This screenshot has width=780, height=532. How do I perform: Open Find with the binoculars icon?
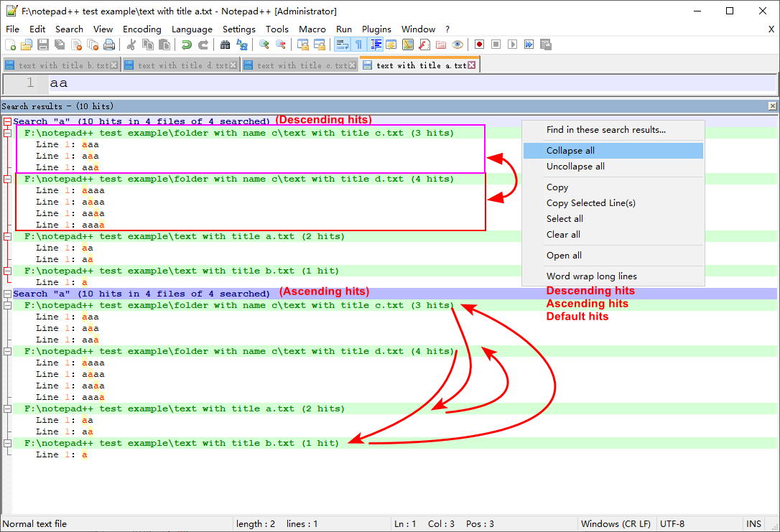click(x=226, y=45)
